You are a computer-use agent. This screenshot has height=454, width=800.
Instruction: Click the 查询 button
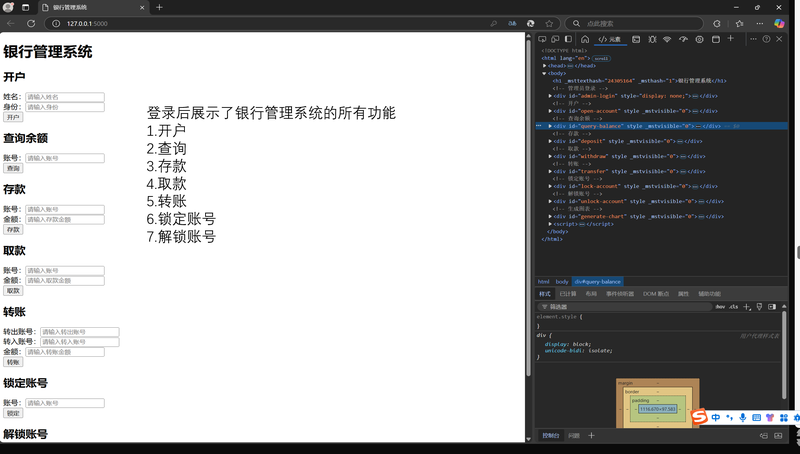click(x=13, y=168)
